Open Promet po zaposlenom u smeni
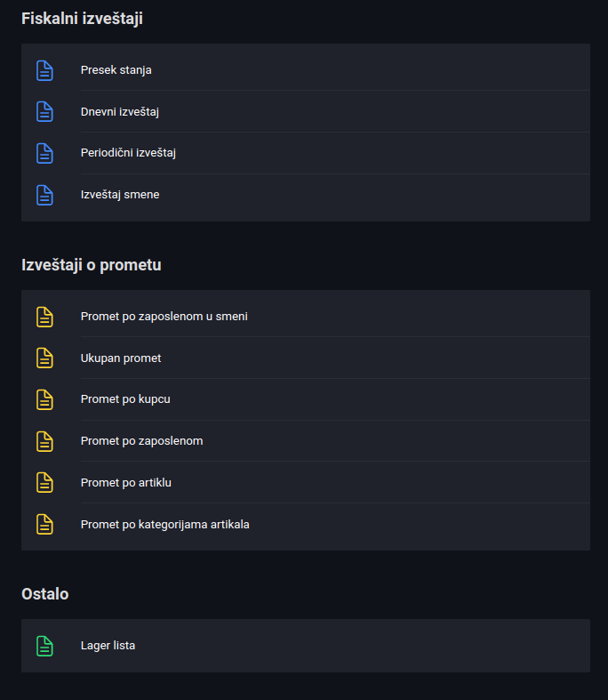 tap(306, 317)
